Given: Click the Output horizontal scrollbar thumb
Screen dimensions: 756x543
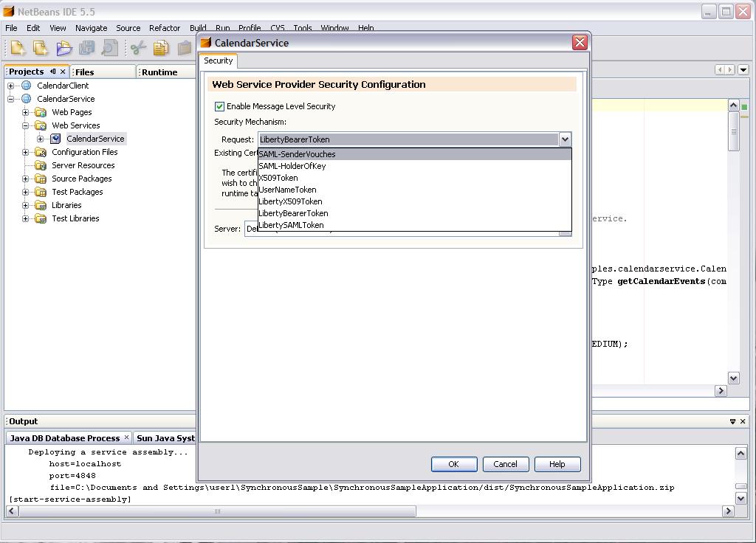Looking at the screenshot, I should tap(217, 511).
